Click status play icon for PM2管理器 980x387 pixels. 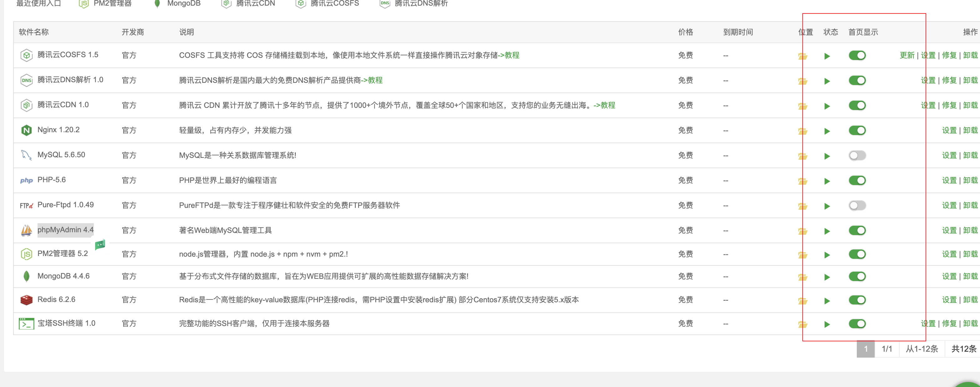click(827, 255)
